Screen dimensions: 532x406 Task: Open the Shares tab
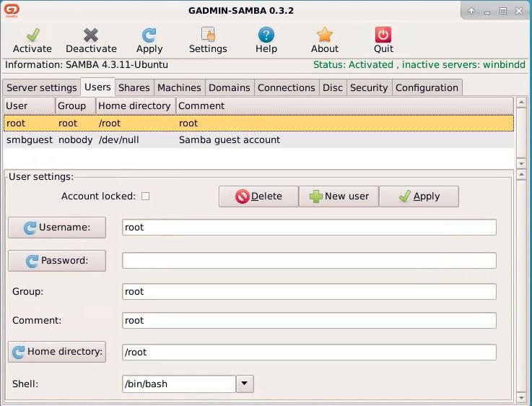[x=134, y=87]
